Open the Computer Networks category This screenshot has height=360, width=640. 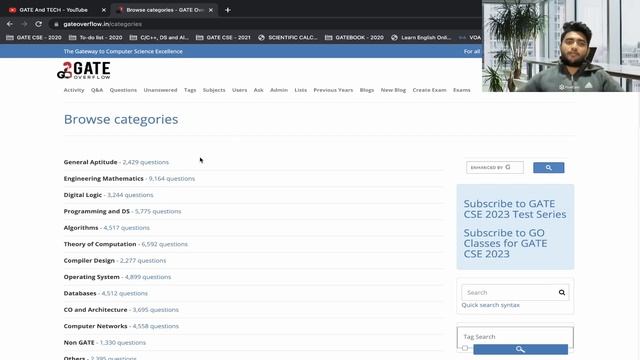click(x=96, y=326)
